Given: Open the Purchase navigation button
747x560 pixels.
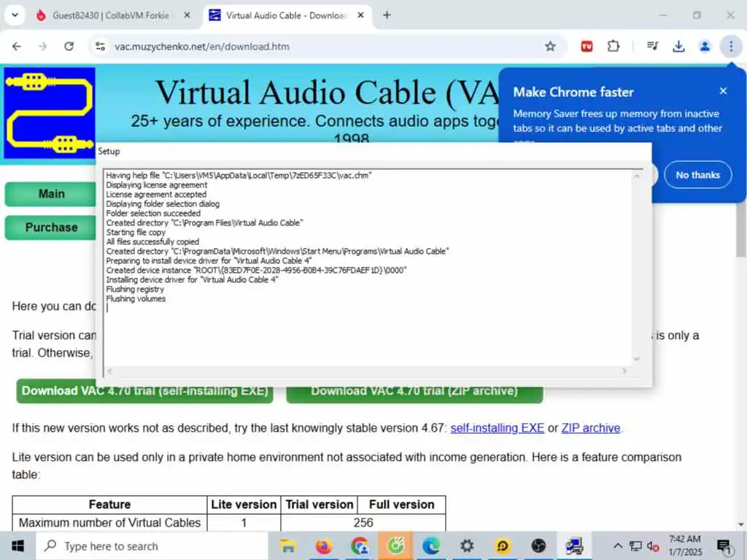Looking at the screenshot, I should click(x=50, y=227).
